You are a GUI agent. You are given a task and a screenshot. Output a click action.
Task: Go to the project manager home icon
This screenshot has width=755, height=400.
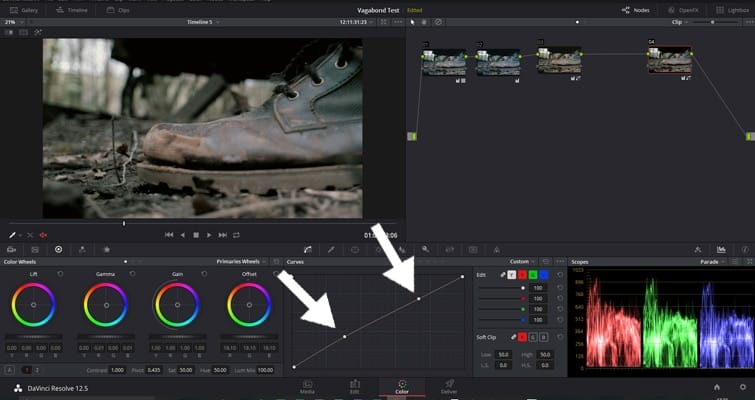click(x=716, y=386)
